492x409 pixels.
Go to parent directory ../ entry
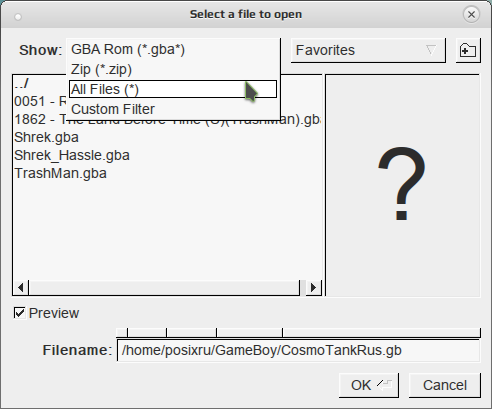21,83
